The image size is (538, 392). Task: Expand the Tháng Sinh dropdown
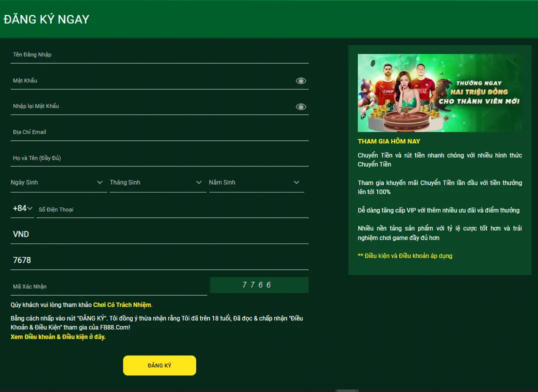[x=158, y=182]
